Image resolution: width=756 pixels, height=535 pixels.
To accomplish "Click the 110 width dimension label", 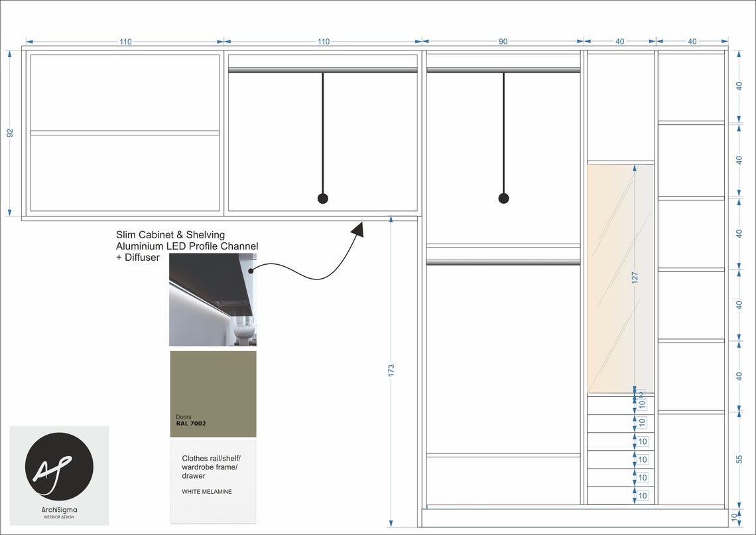I will click(126, 41).
